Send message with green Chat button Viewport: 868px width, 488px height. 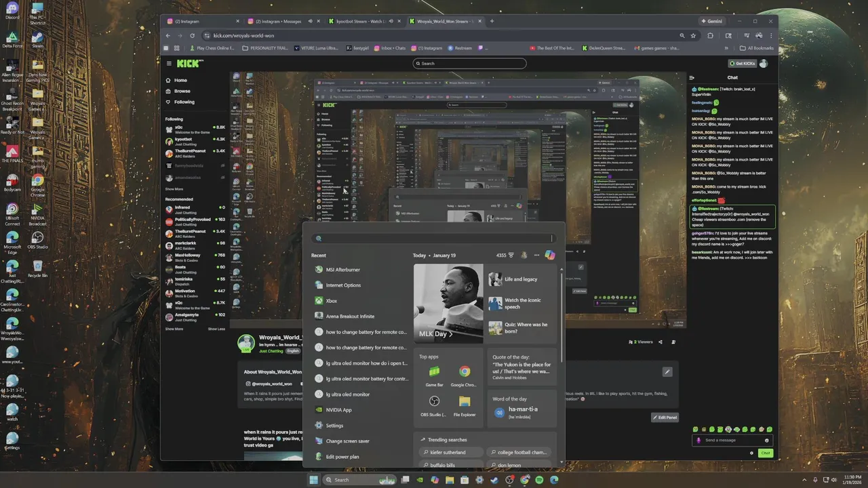[x=765, y=453]
